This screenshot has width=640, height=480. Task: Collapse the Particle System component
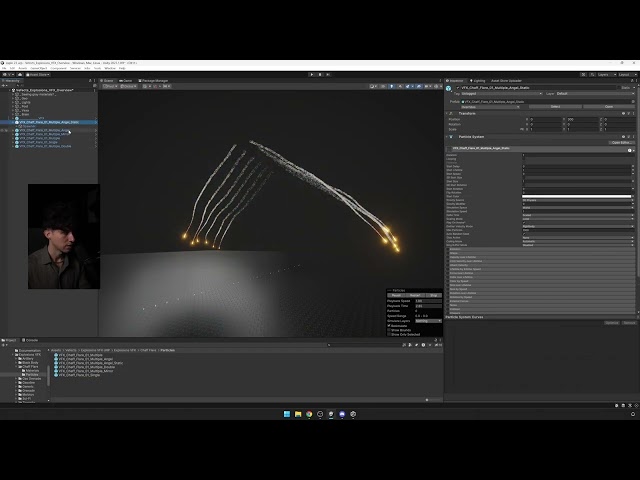tap(447, 137)
